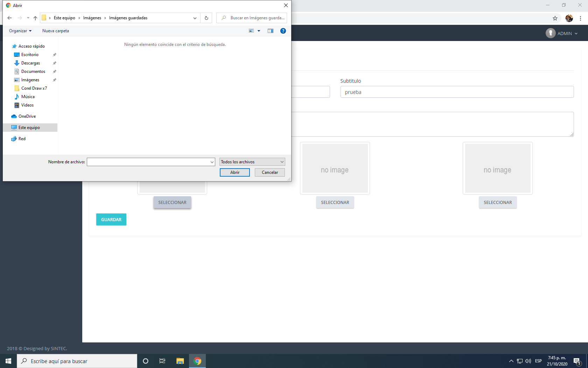Click the Windows taskbar search box
The width and height of the screenshot is (588, 368).
(77, 361)
